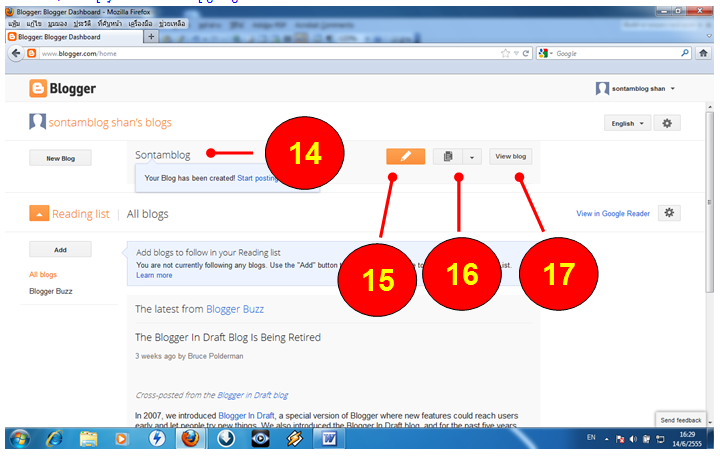Open the media player taskbar icon
The image size is (720, 456).
click(121, 439)
